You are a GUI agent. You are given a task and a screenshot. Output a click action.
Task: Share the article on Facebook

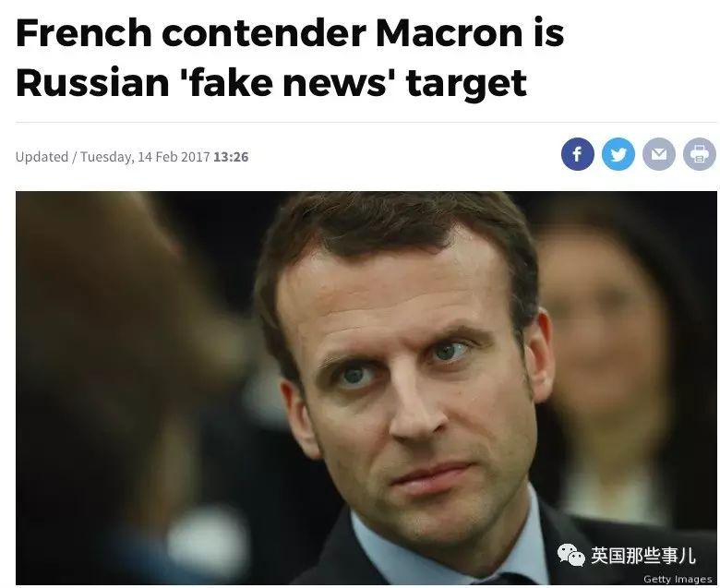click(577, 154)
